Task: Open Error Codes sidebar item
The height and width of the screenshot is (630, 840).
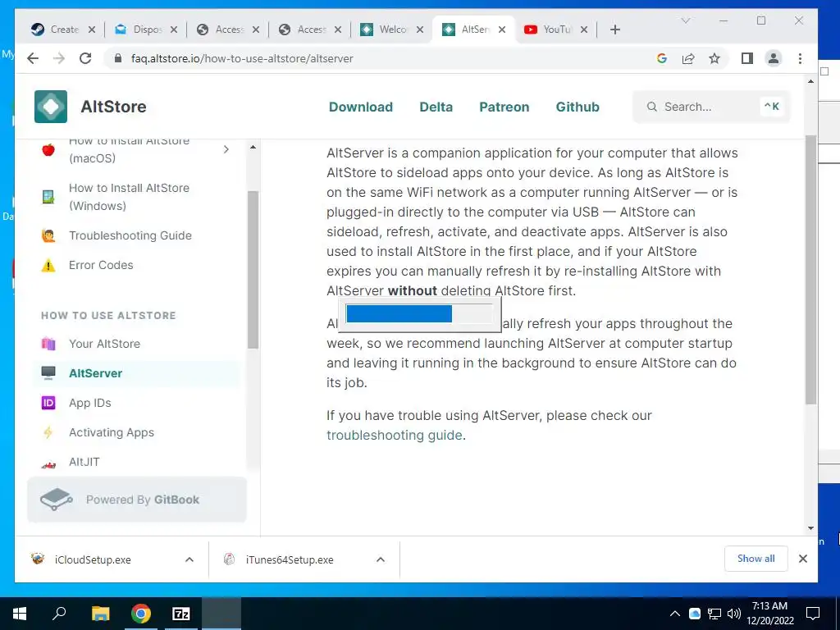Action: 101,265
